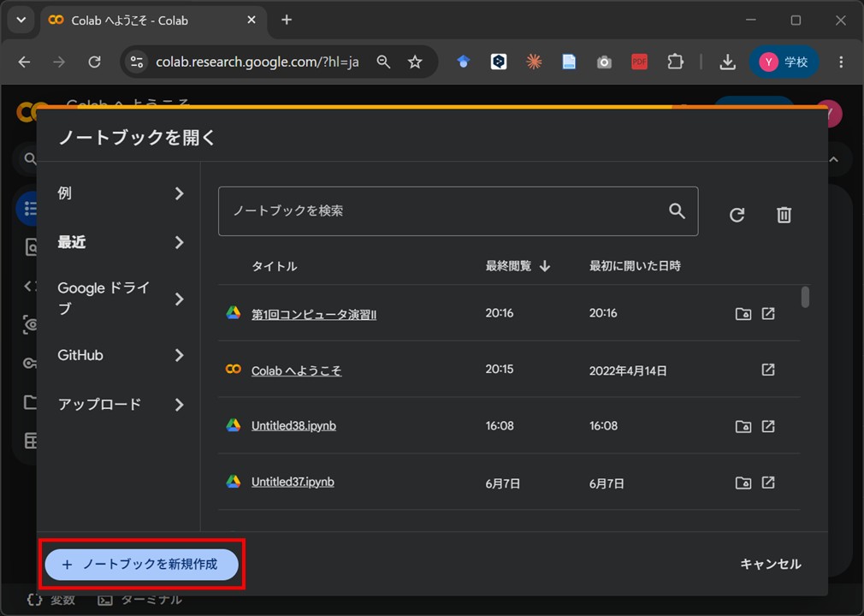Screen dimensions: 864x616
Task: Close the Colab へようこそ browser tab
Action: tap(252, 20)
